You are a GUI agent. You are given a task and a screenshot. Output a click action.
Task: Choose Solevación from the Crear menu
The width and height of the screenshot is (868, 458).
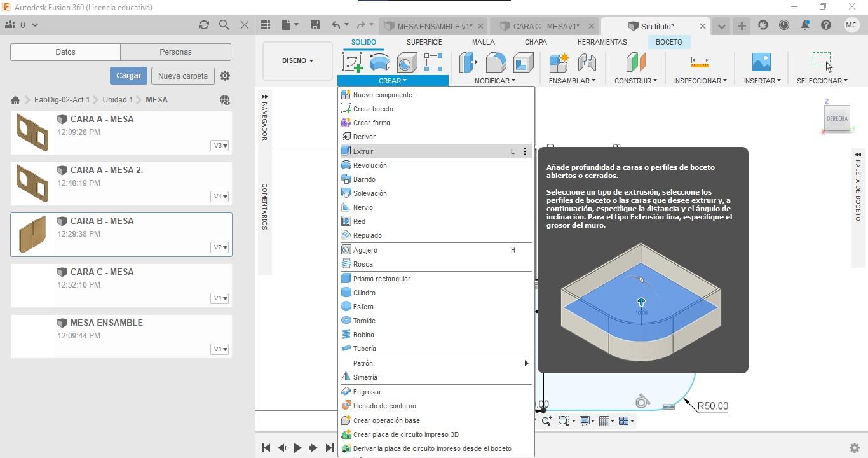coord(436,193)
